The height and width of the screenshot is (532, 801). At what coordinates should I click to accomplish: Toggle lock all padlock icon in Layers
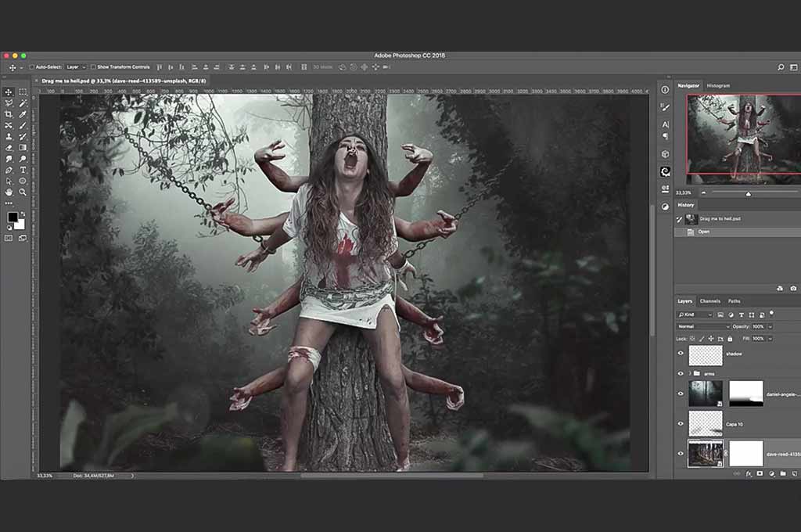pyautogui.click(x=730, y=339)
